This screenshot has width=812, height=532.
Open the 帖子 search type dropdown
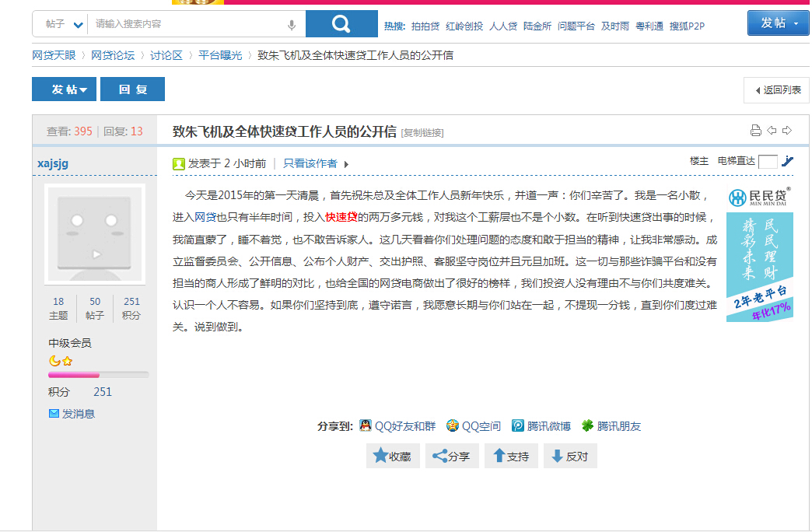63,24
